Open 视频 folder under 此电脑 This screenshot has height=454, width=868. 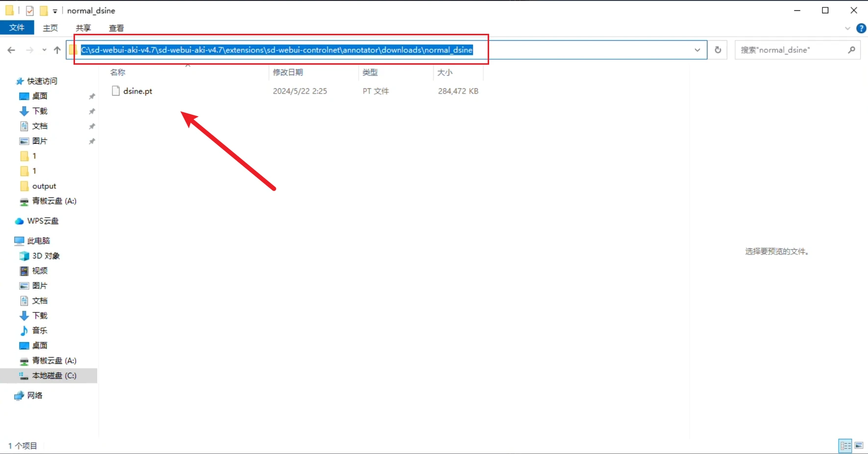click(x=40, y=271)
